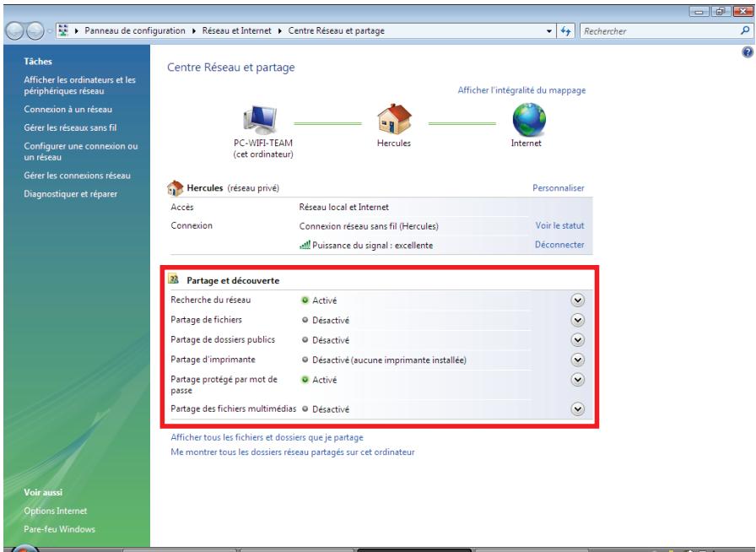Open Gérer les connexions réseau
The height and width of the screenshot is (552, 756).
[x=77, y=176]
